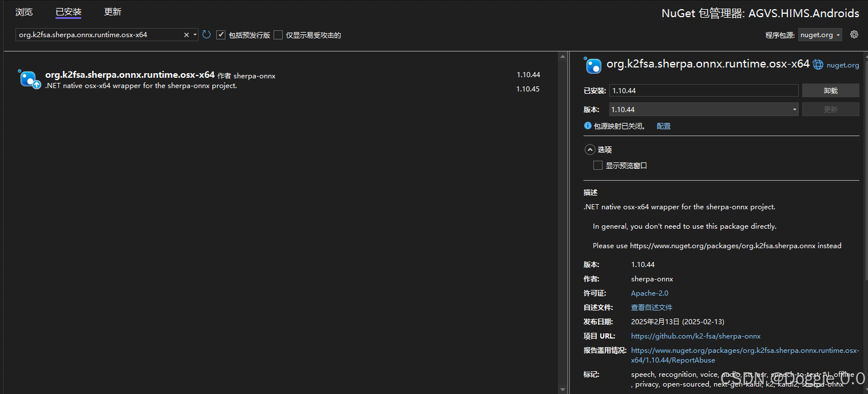Viewport: 868px width, 394px height.
Task: Click the info icon beside 包源映射已关闭
Action: pos(588,126)
